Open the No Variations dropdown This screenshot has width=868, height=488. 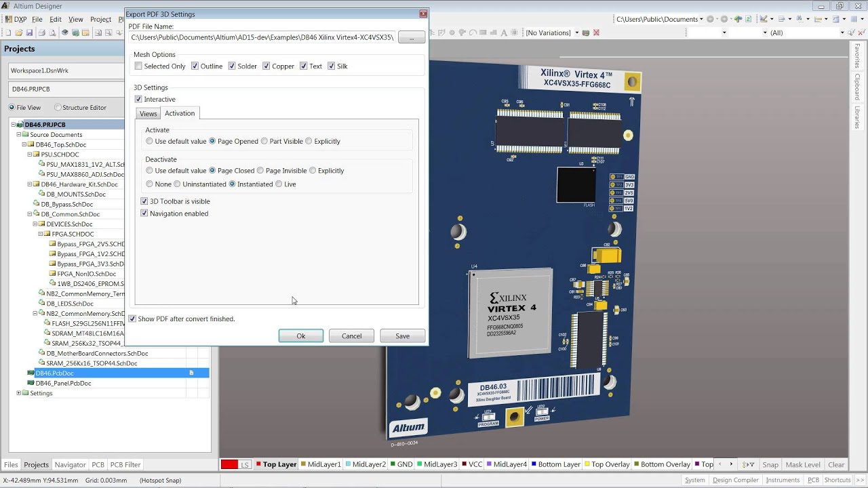click(576, 33)
